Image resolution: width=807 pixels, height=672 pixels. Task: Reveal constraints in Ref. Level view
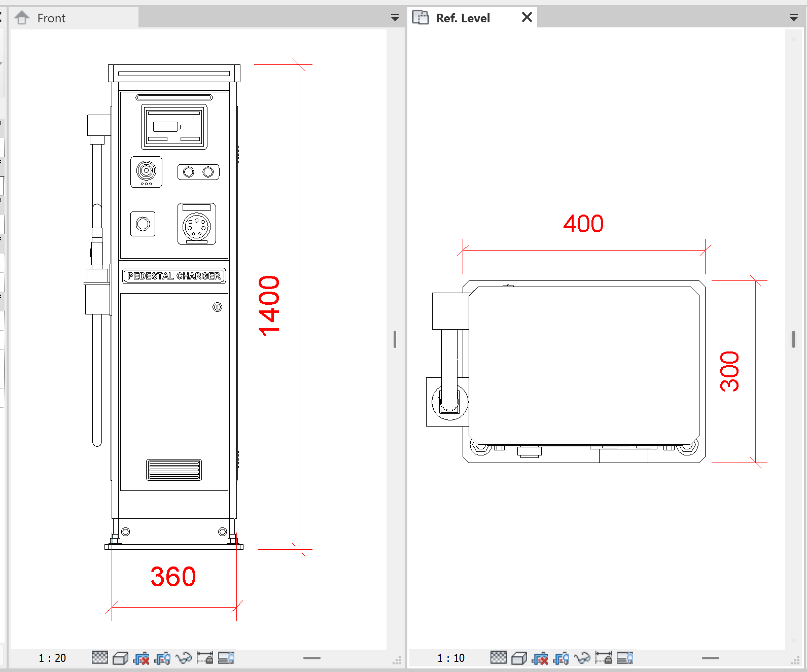tap(604, 658)
